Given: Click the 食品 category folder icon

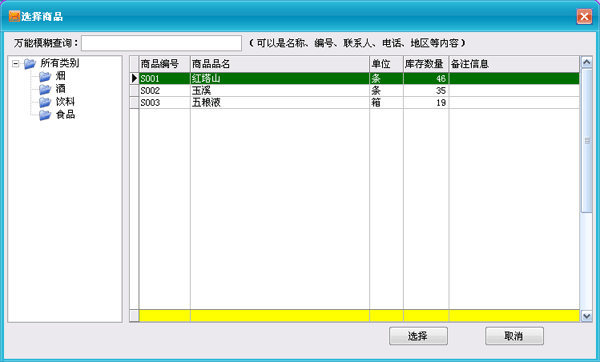Looking at the screenshot, I should pos(45,114).
